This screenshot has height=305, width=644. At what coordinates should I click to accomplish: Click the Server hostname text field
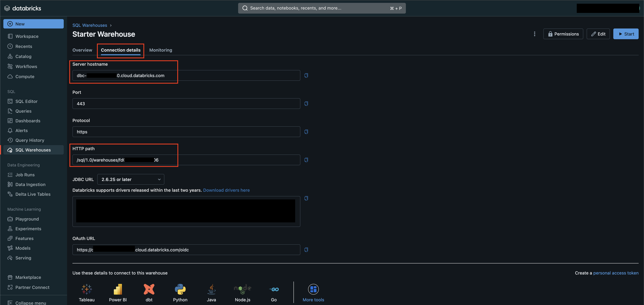186,75
